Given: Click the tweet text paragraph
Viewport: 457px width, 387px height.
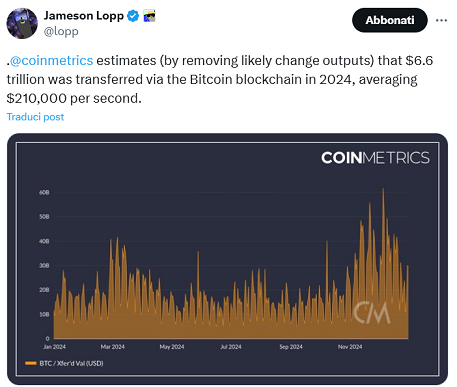Looking at the screenshot, I should pos(220,79).
